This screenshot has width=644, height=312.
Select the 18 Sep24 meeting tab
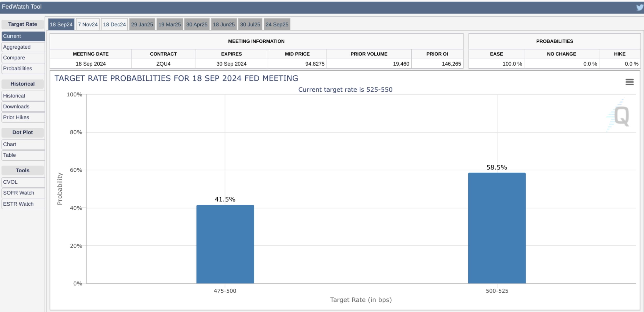tap(61, 24)
